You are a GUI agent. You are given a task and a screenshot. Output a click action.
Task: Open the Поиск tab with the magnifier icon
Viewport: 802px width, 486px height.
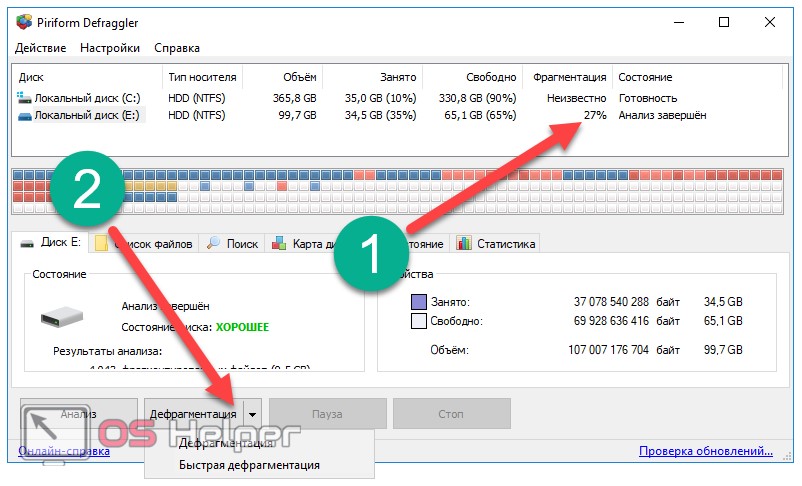click(232, 243)
